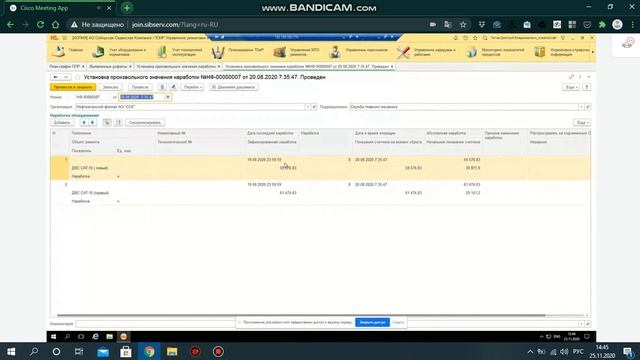Screen dimensions: 640x360
Task: Click the Провести button
Action: coord(140,87)
